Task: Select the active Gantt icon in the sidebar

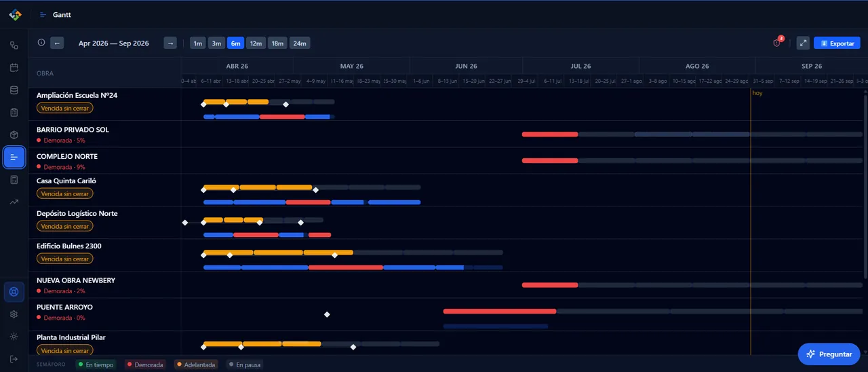Action: [14, 157]
